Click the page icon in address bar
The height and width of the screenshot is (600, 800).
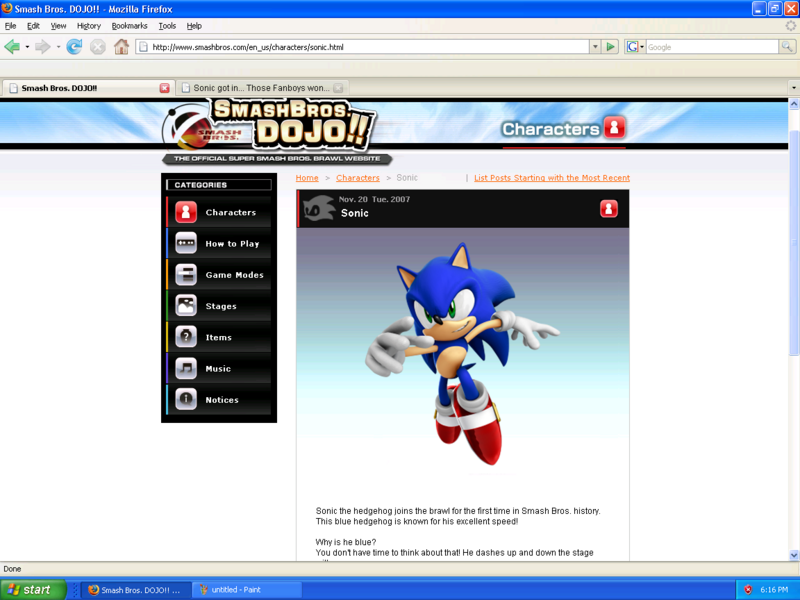pos(143,47)
